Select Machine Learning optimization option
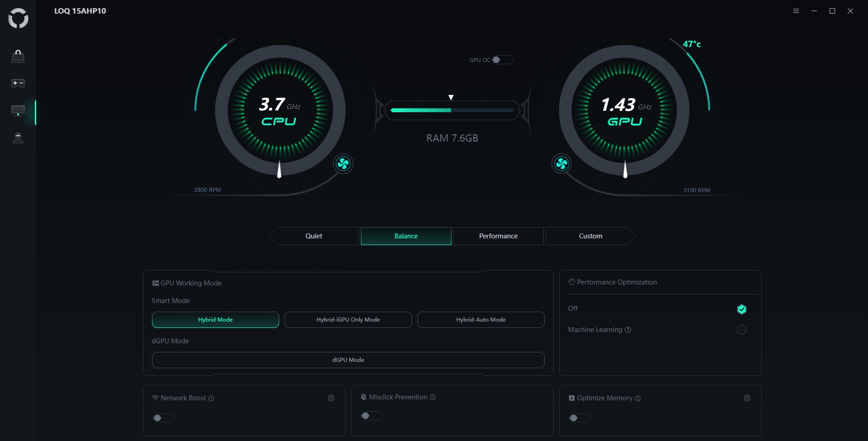The height and width of the screenshot is (441, 868). 742,330
